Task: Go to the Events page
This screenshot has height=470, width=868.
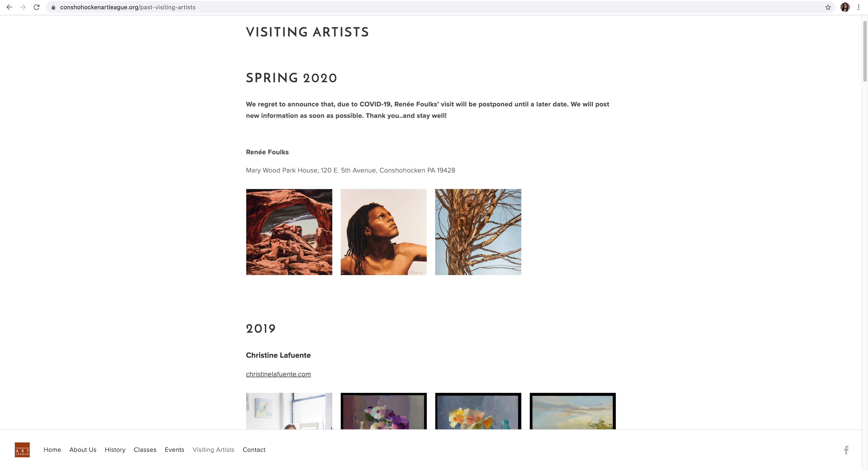Action: 175,450
